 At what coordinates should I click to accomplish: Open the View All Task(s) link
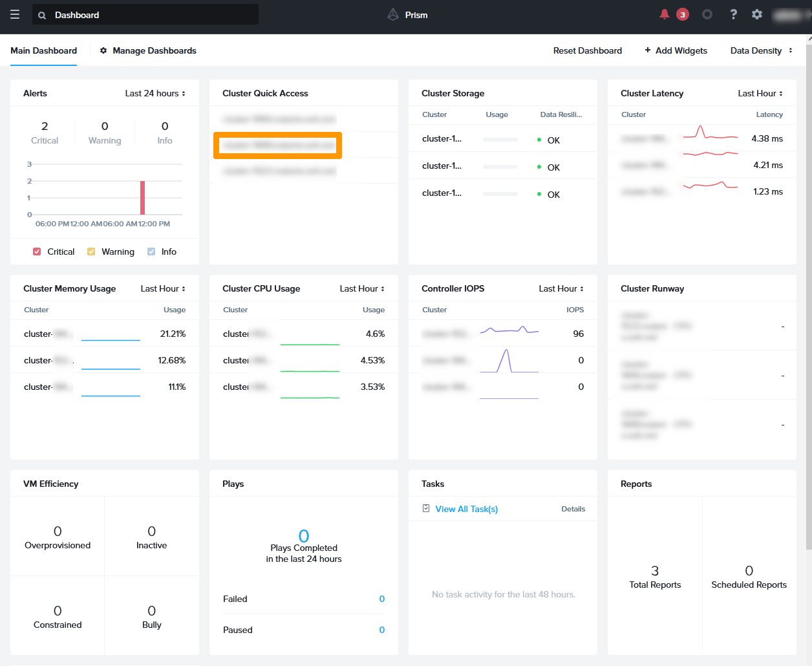pos(466,509)
